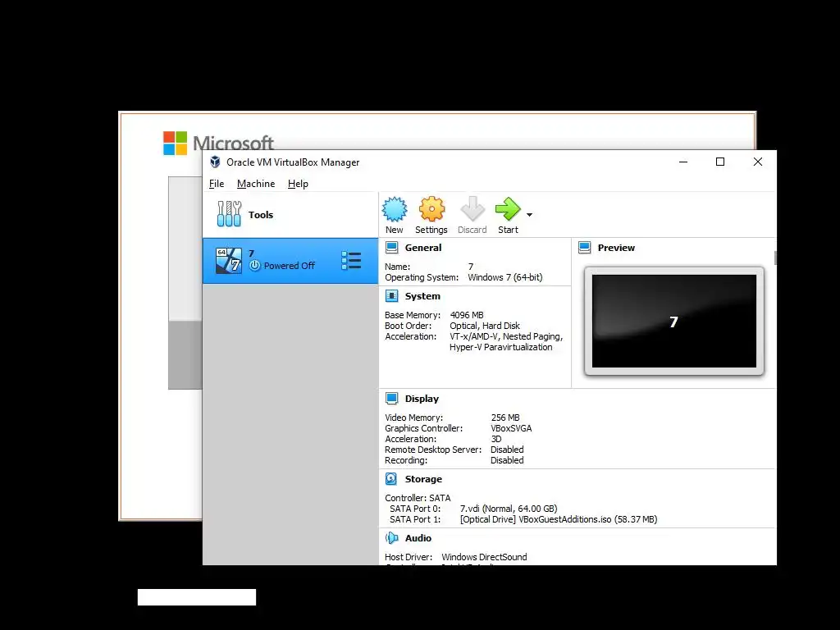Click the System chip icon
This screenshot has height=630, width=840.
coord(391,295)
